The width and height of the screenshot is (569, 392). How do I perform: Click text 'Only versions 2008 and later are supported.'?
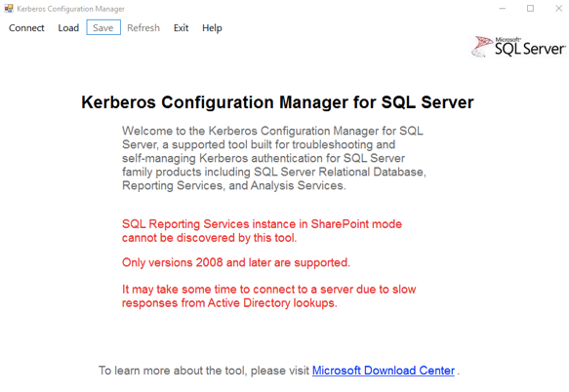[x=236, y=262]
